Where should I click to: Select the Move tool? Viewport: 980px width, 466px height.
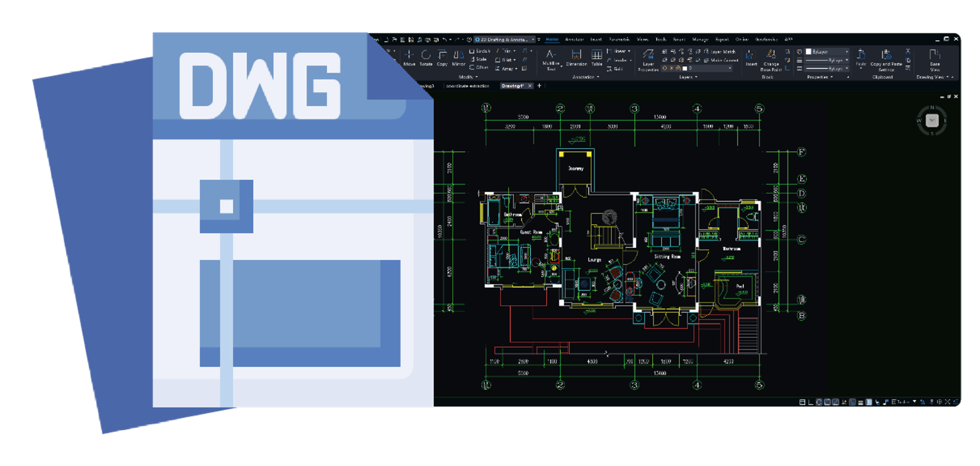tap(409, 58)
